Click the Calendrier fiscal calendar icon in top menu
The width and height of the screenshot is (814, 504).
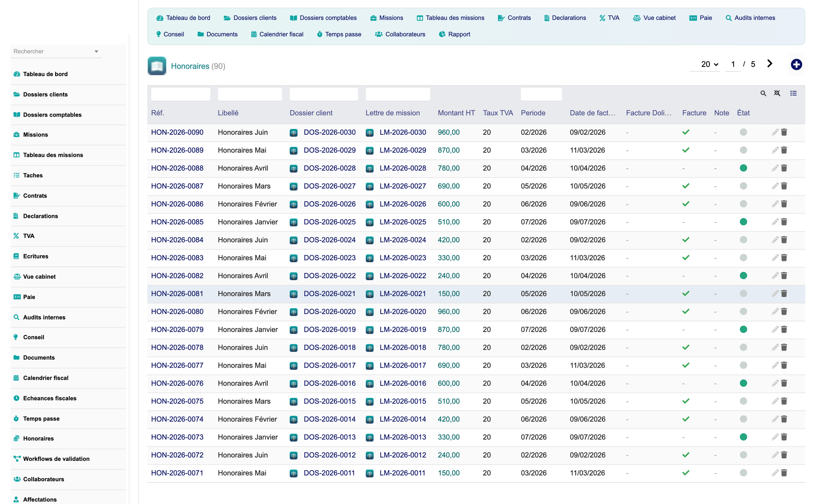pyautogui.click(x=253, y=34)
